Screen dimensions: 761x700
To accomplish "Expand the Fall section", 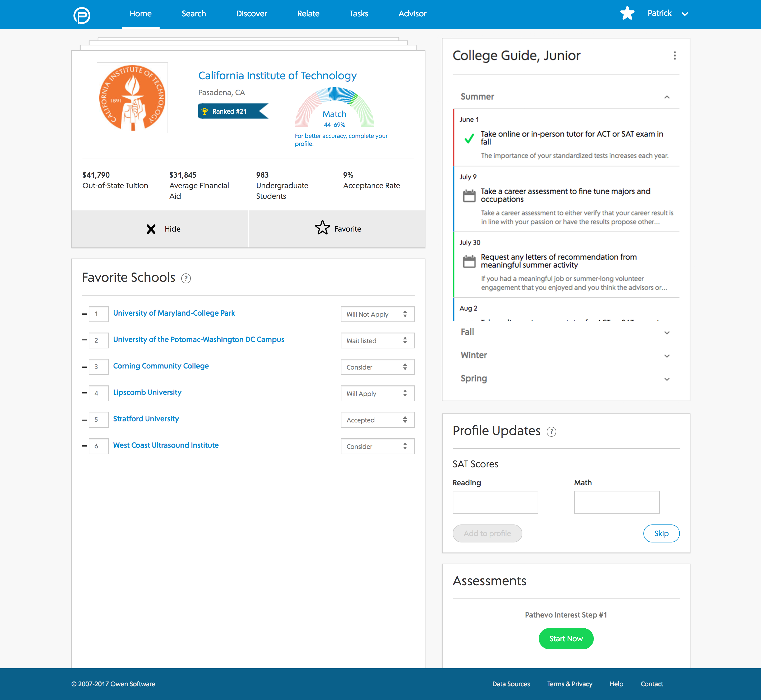I will [667, 333].
